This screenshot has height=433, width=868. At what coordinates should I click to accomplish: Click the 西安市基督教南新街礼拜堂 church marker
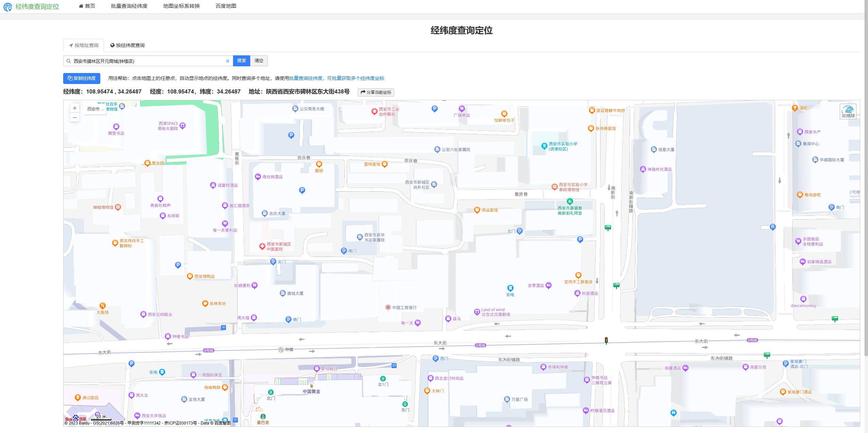[570, 201]
